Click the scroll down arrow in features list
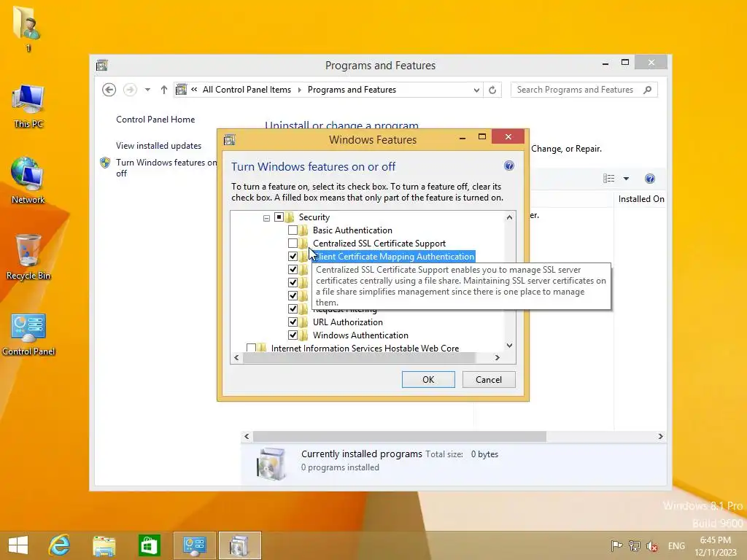 pos(509,346)
